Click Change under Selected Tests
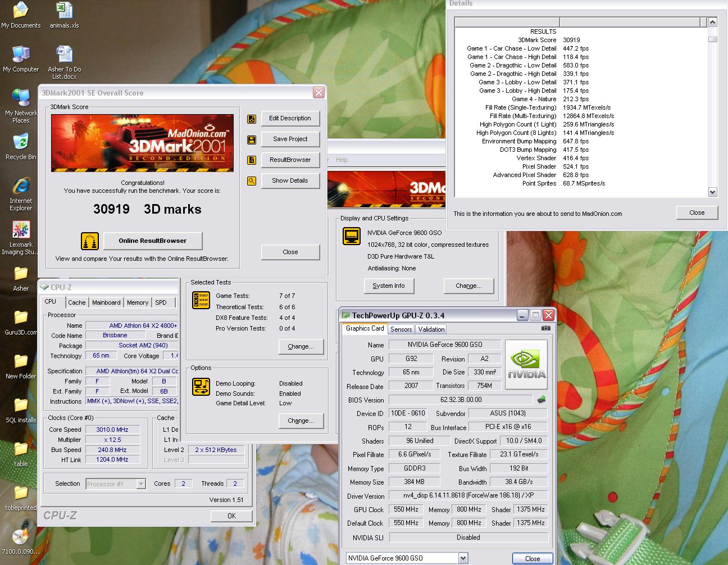The image size is (728, 565). coord(301,347)
